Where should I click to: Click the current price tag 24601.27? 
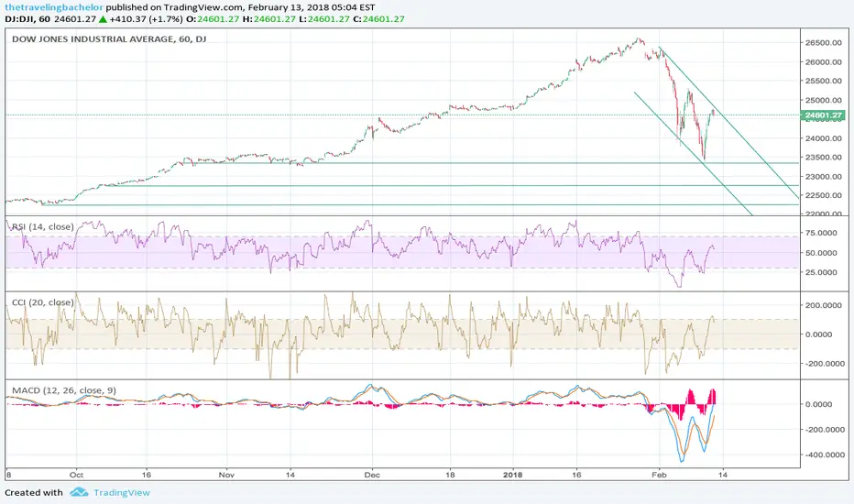pyautogui.click(x=823, y=115)
